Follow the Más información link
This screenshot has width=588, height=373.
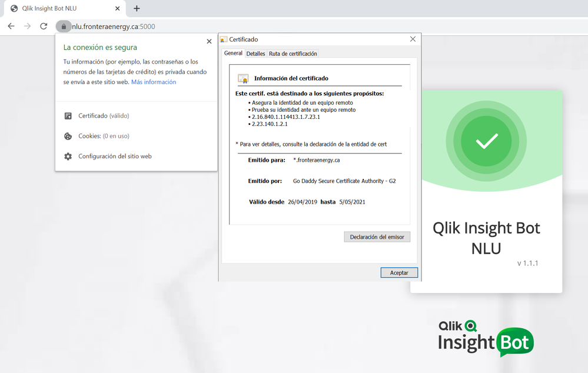tap(154, 82)
